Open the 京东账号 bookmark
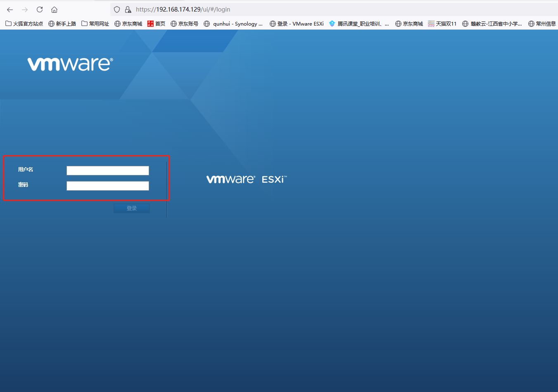Image resolution: width=558 pixels, height=392 pixels. [x=184, y=24]
